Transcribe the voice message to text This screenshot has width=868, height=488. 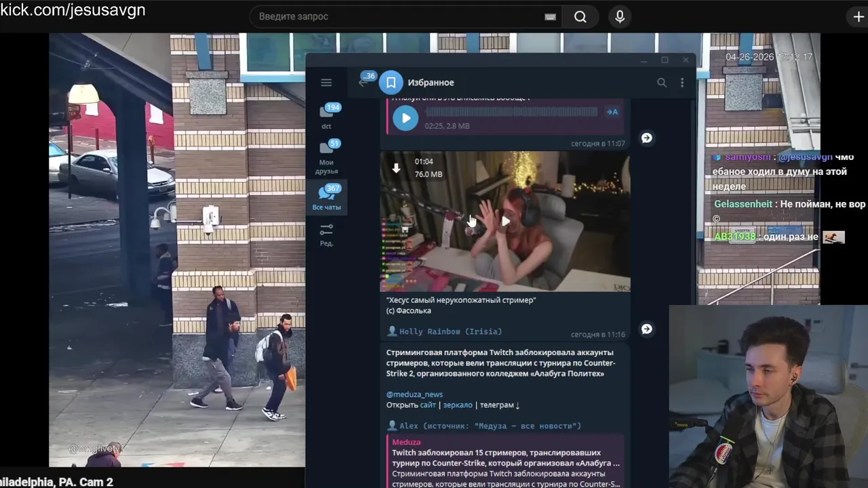(612, 112)
